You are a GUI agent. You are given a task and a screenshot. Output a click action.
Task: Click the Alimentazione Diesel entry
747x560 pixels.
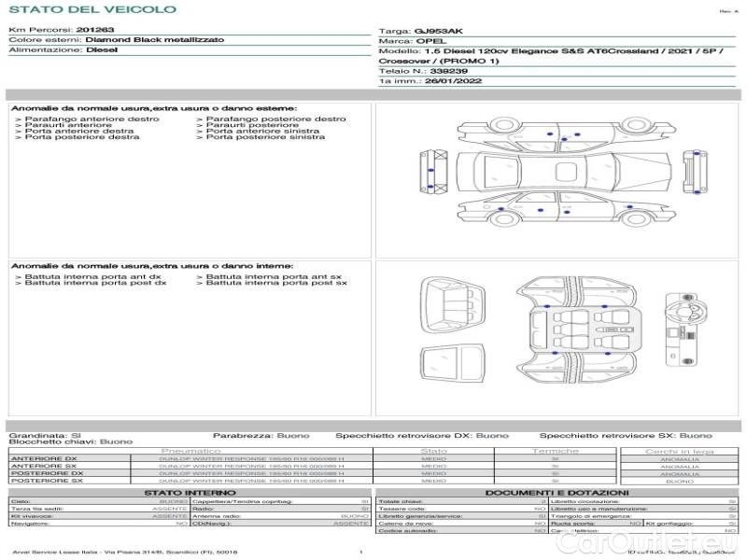point(63,50)
